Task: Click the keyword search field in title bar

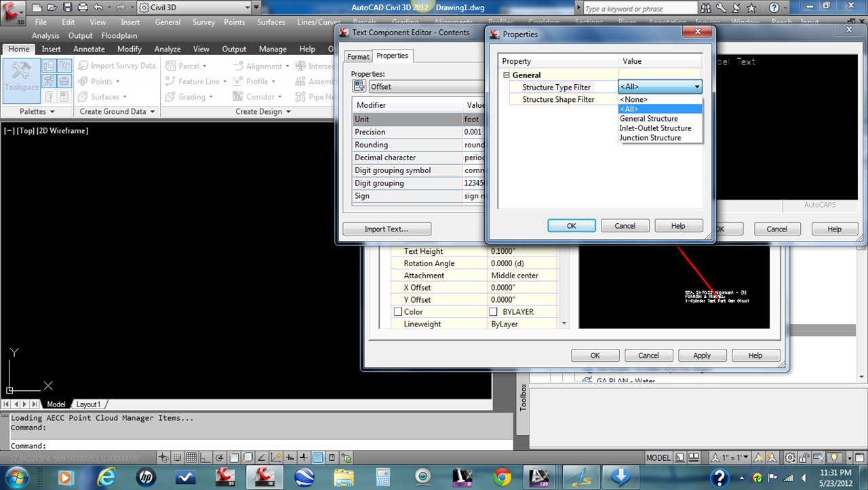Action: point(639,8)
